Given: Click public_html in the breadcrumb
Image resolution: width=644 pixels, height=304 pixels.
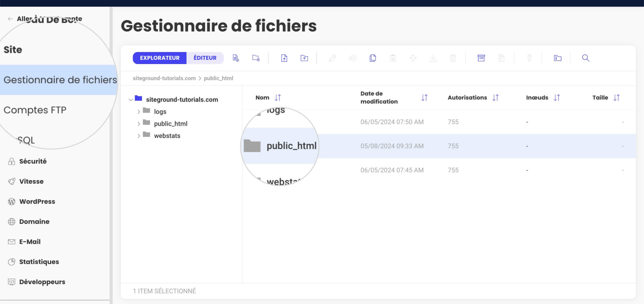Looking at the screenshot, I should (x=218, y=78).
